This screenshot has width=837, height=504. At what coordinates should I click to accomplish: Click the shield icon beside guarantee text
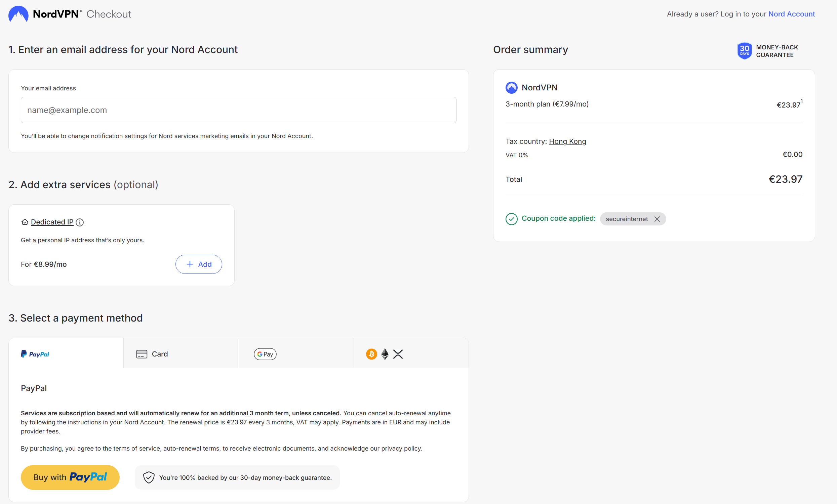point(149,477)
